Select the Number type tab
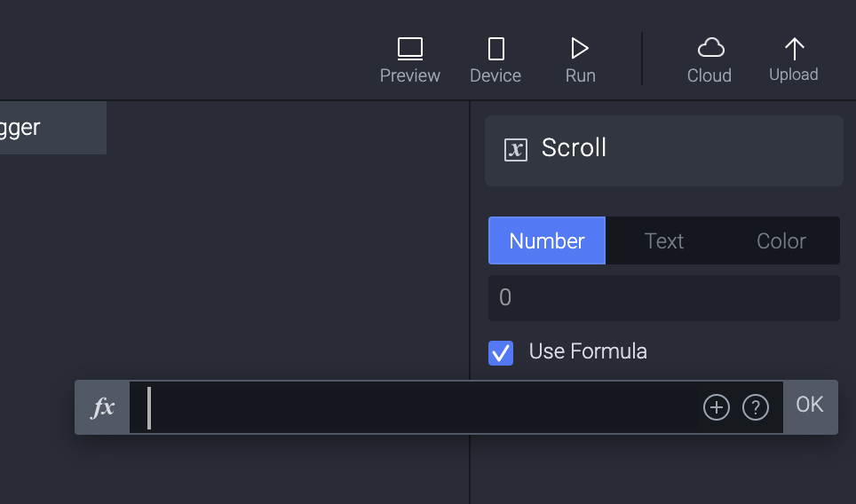The height and width of the screenshot is (504, 856). click(547, 240)
